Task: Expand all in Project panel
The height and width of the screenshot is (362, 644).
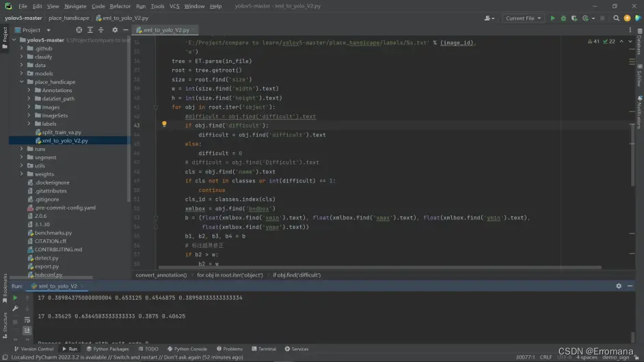Action: pyautogui.click(x=90, y=30)
